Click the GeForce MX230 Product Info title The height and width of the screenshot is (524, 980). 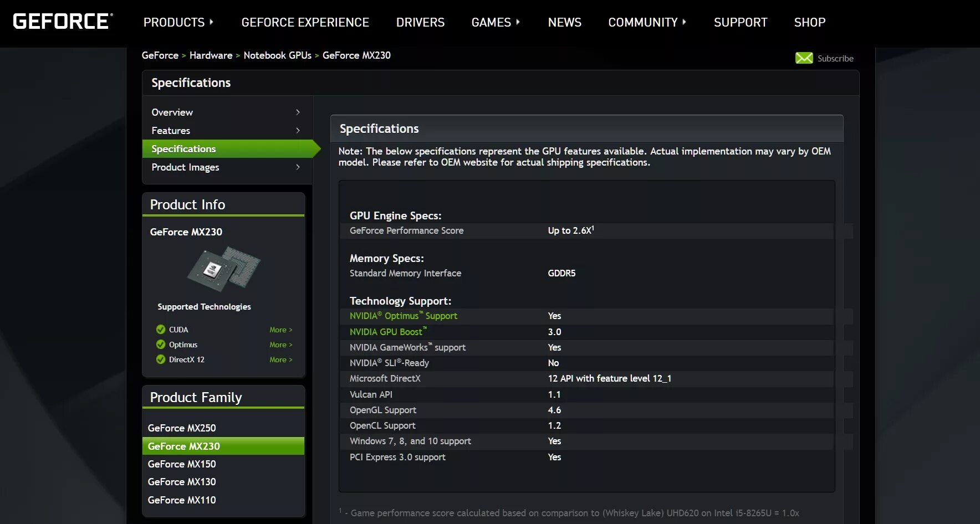point(186,232)
